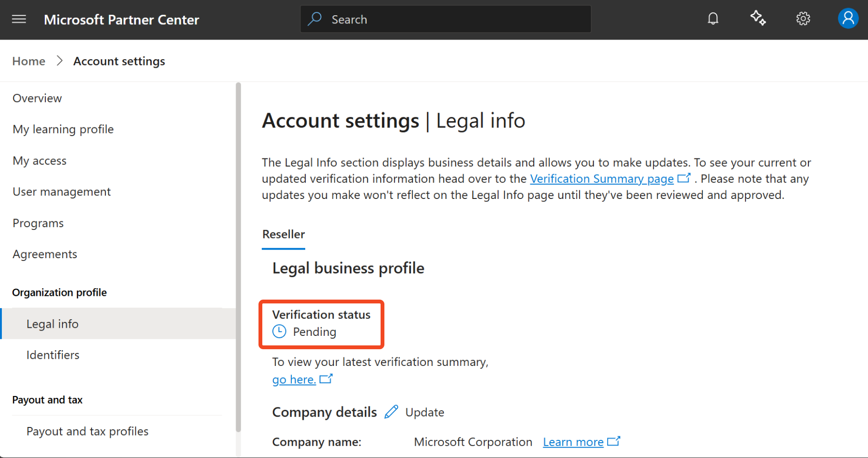Screen dimensions: 868x458
Task: Open Overview in the sidebar
Action: click(x=37, y=98)
